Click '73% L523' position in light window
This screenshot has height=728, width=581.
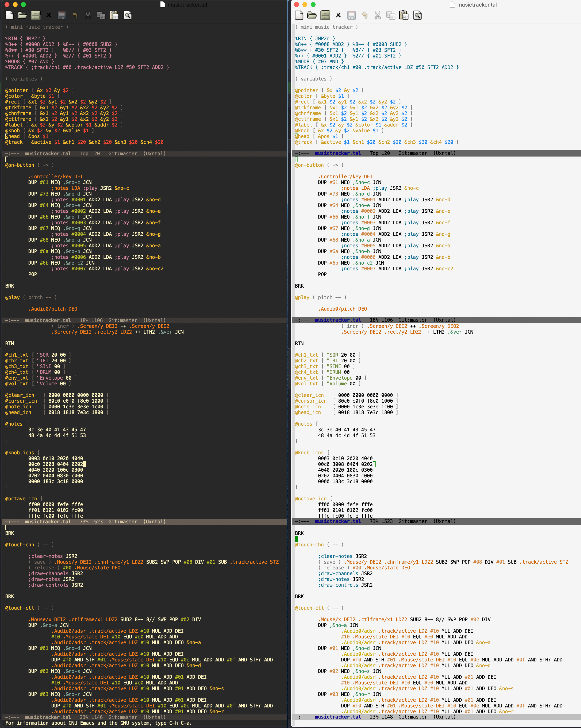pyautogui.click(x=381, y=521)
